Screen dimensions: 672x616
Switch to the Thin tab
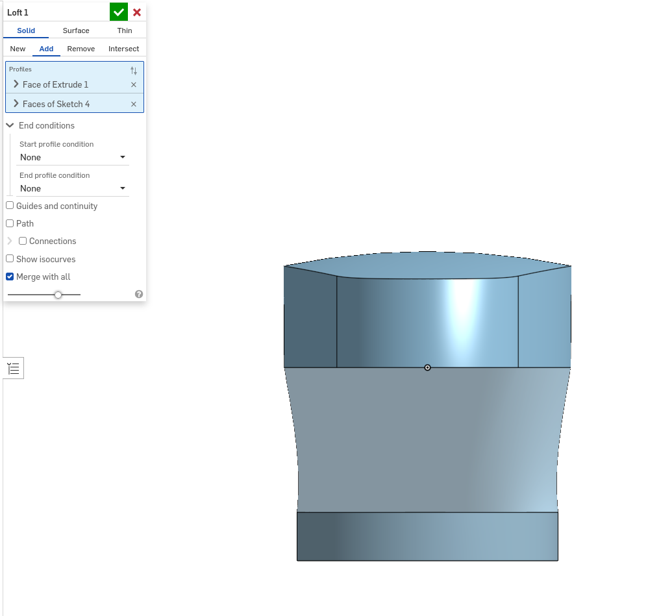(125, 31)
